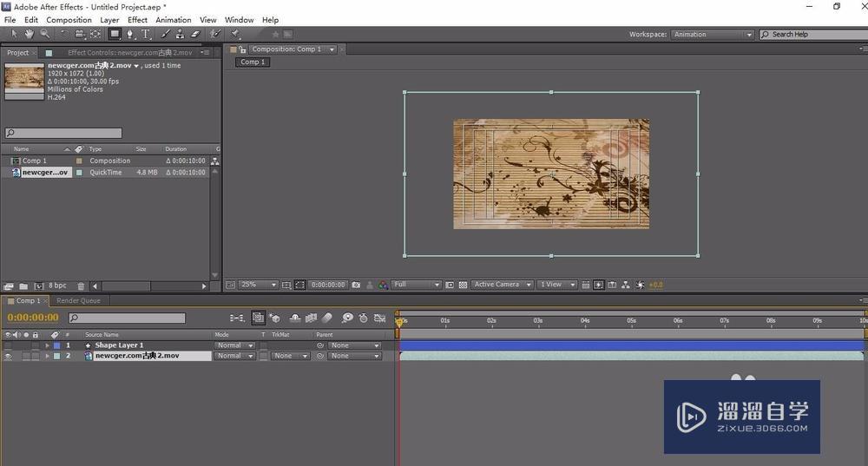This screenshot has width=868, height=466.
Task: Open the Composition Mini-Flowchart in timeline
Action: tap(237, 318)
